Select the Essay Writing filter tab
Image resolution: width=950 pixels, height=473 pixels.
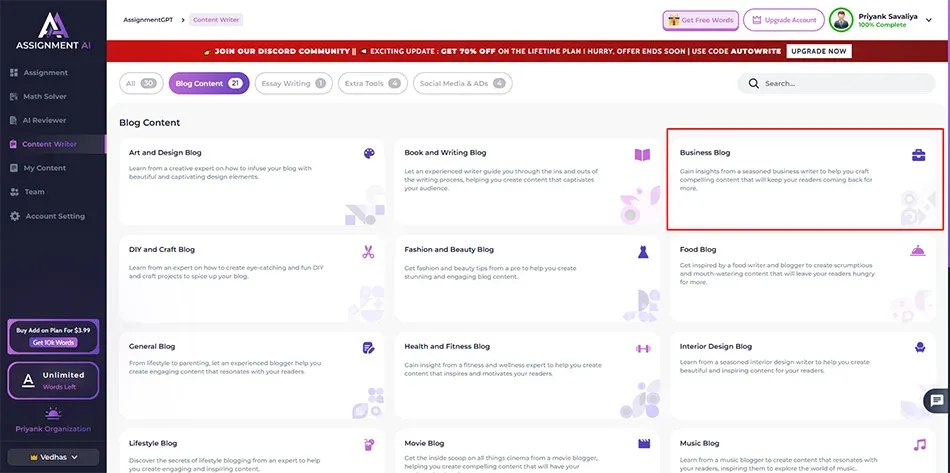click(x=292, y=84)
